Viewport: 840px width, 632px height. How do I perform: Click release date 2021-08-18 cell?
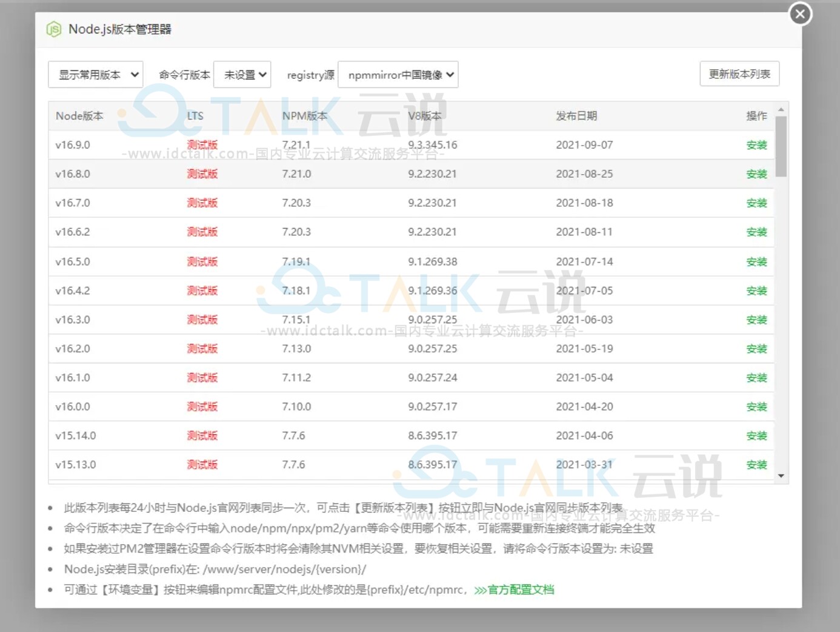584,203
